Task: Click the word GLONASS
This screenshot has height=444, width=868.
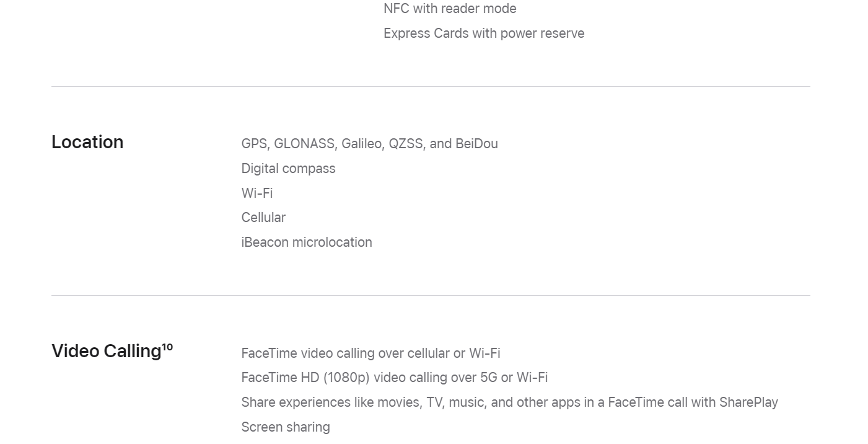Action: [x=305, y=144]
